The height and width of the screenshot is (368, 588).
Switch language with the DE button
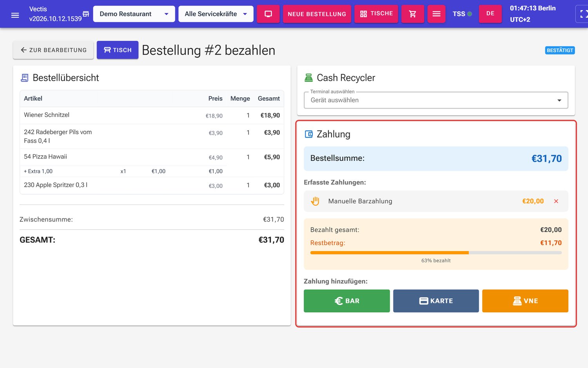(490, 14)
